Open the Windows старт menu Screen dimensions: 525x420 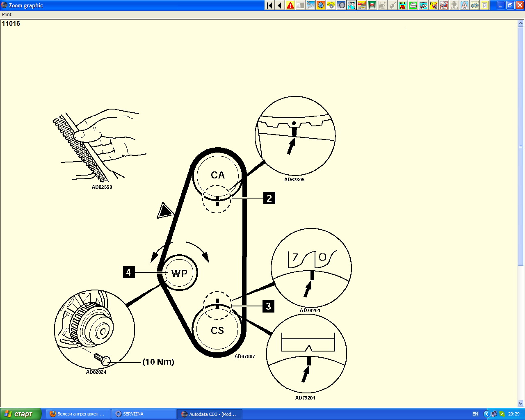(x=21, y=414)
